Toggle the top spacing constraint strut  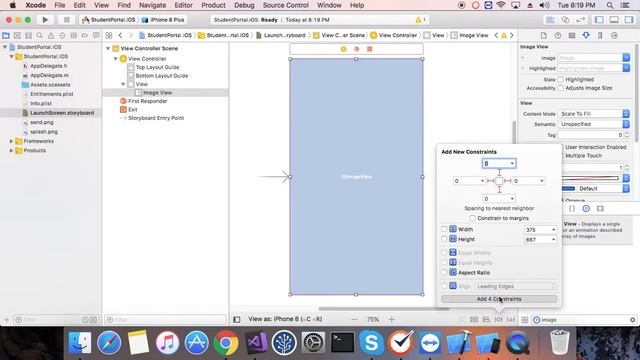[499, 173]
